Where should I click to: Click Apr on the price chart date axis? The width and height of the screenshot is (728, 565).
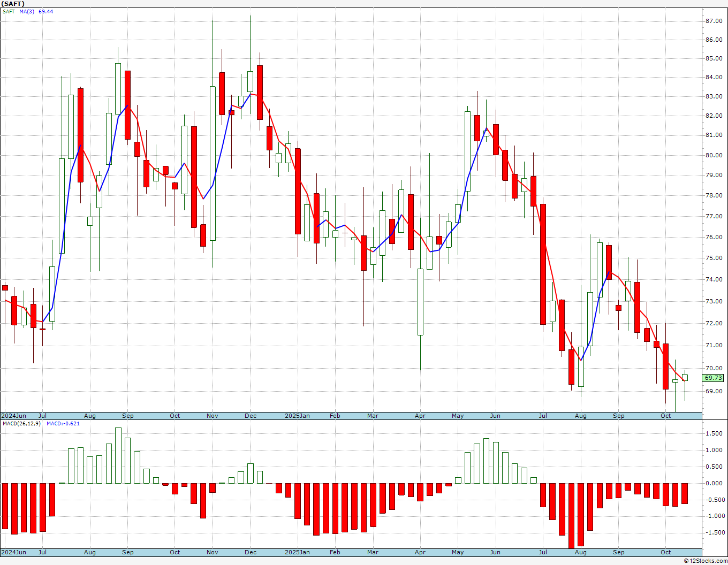click(x=420, y=416)
